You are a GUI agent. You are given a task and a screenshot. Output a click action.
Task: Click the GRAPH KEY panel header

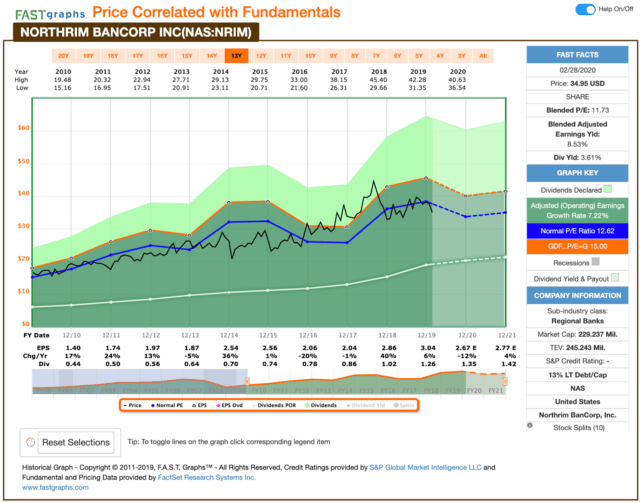pos(577,173)
